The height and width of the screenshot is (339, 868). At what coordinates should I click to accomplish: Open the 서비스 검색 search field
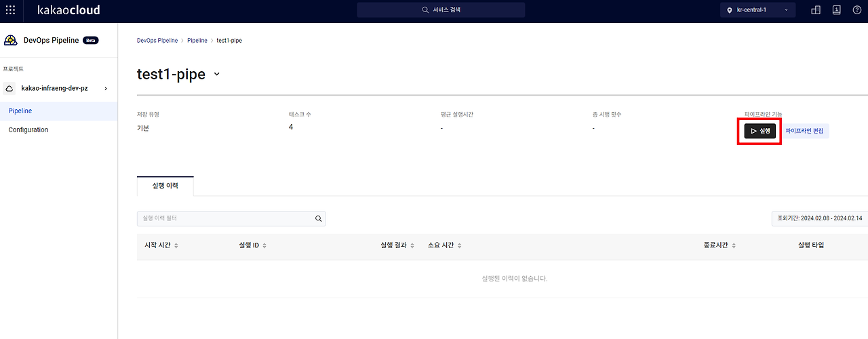pos(441,10)
